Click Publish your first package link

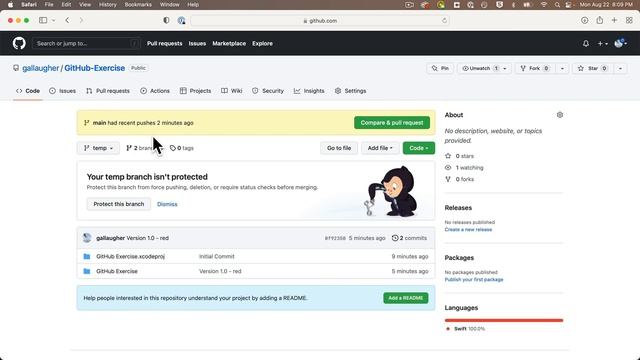[474, 280]
